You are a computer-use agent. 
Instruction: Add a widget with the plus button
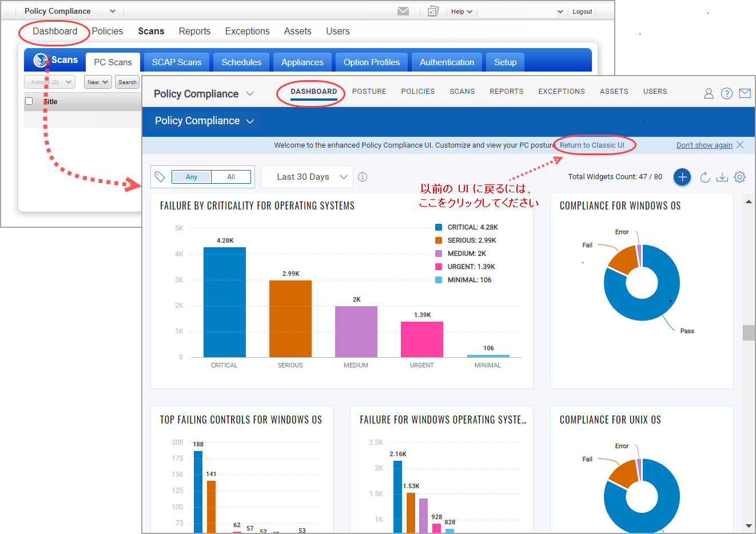click(682, 177)
